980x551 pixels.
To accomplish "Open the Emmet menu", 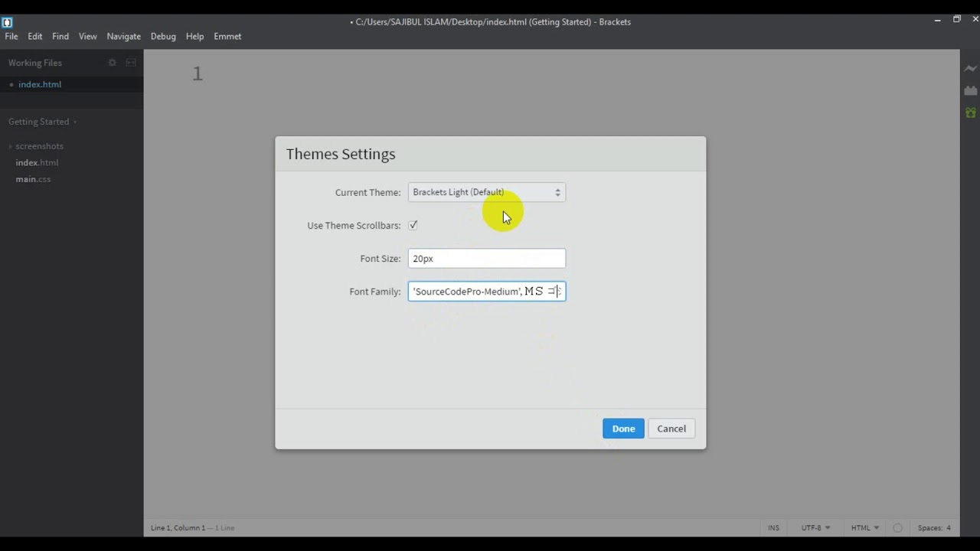I will [x=227, y=36].
